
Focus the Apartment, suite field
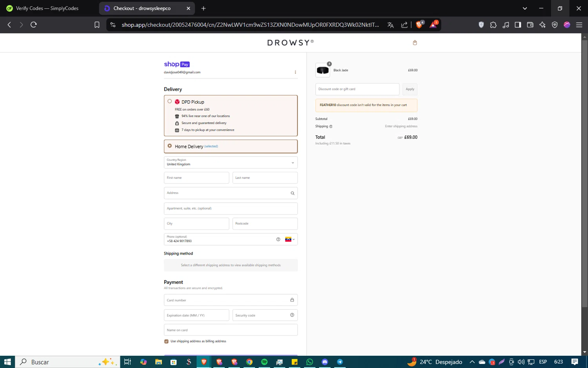(230, 208)
